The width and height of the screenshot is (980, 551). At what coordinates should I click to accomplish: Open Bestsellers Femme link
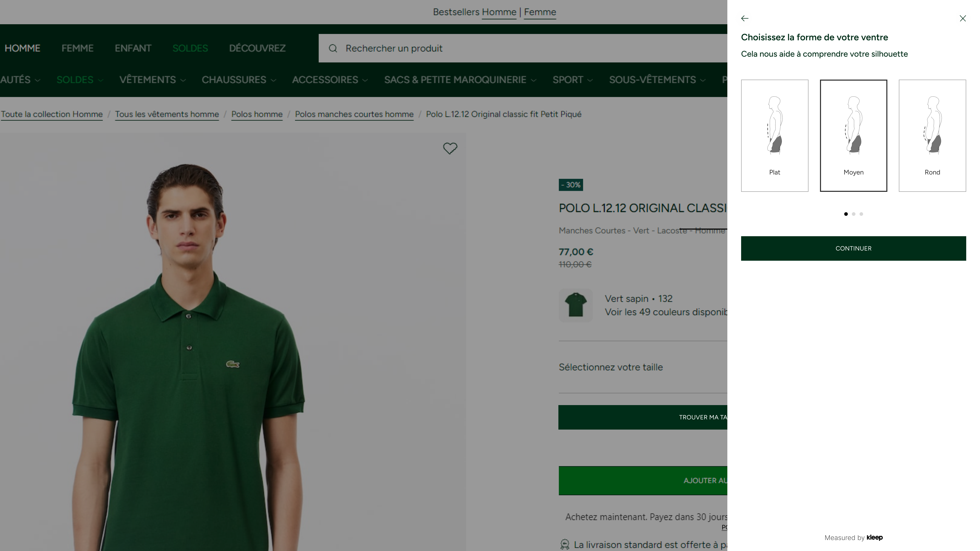540,12
